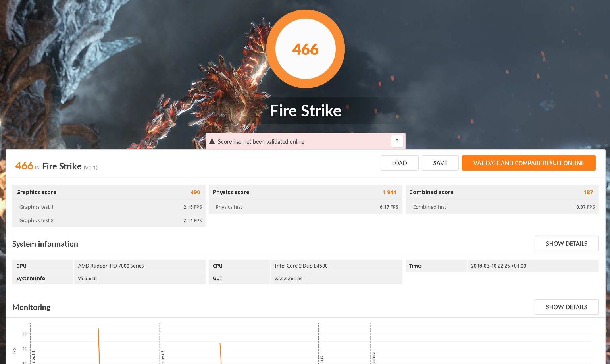Select the Physics score value 1 944
This screenshot has height=364, width=610.
click(389, 192)
